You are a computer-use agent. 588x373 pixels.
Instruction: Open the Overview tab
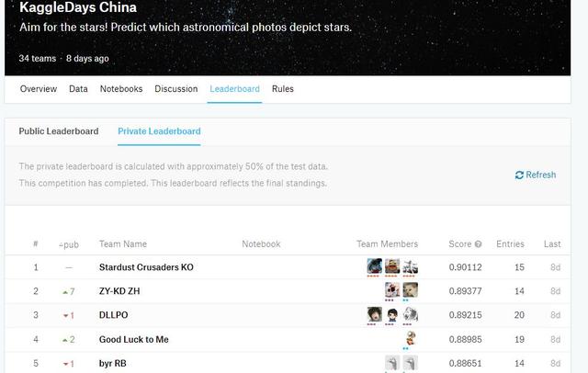pos(39,89)
